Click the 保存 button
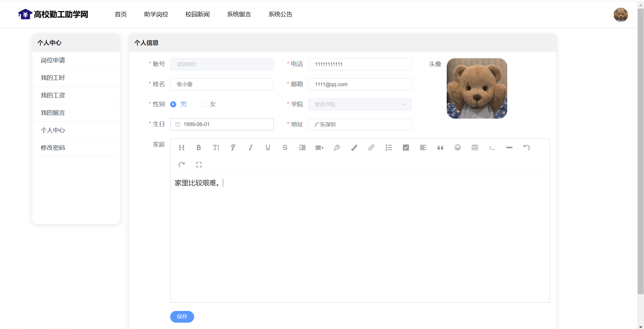Viewport: 644px width, 329px height. pos(182,317)
